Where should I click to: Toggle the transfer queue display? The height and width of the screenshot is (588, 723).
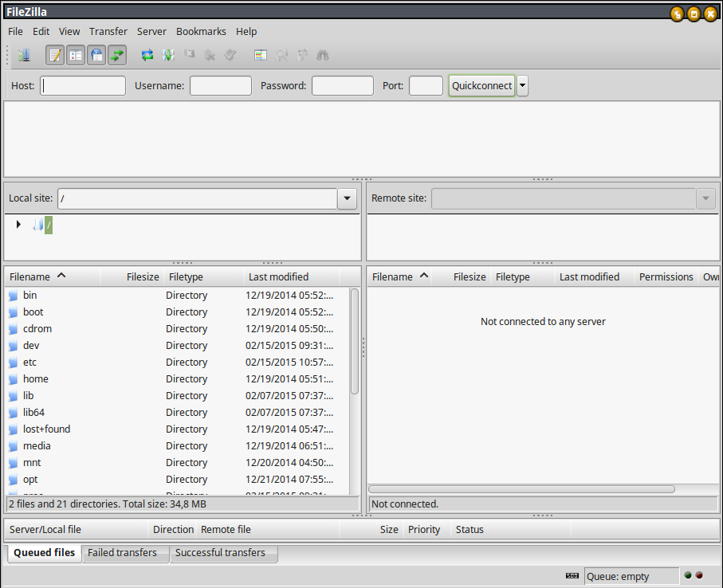[x=117, y=55]
